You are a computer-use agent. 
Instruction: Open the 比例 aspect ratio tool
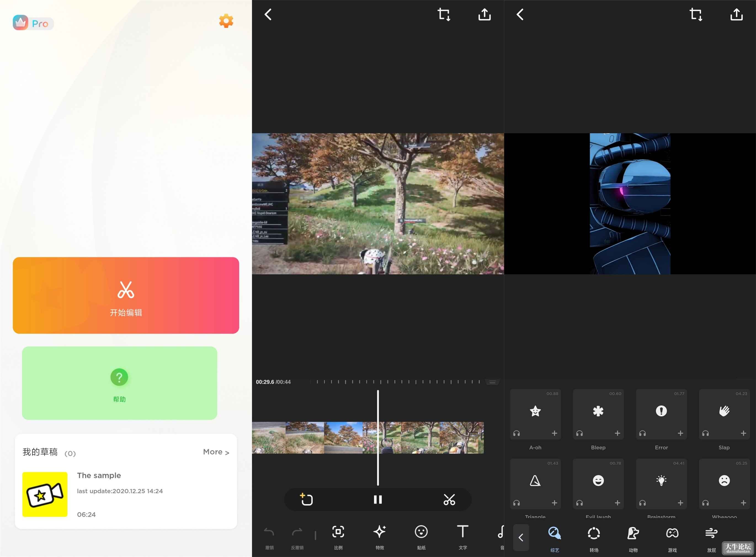click(338, 537)
